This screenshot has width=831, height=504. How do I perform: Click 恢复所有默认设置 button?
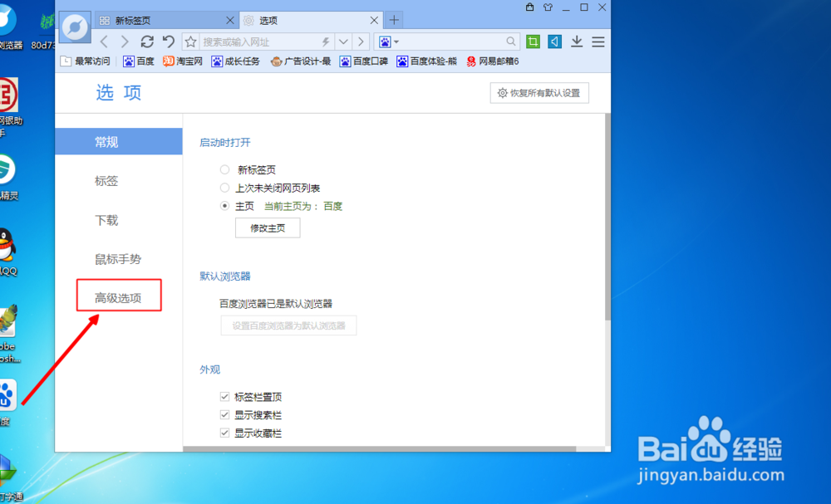point(539,93)
